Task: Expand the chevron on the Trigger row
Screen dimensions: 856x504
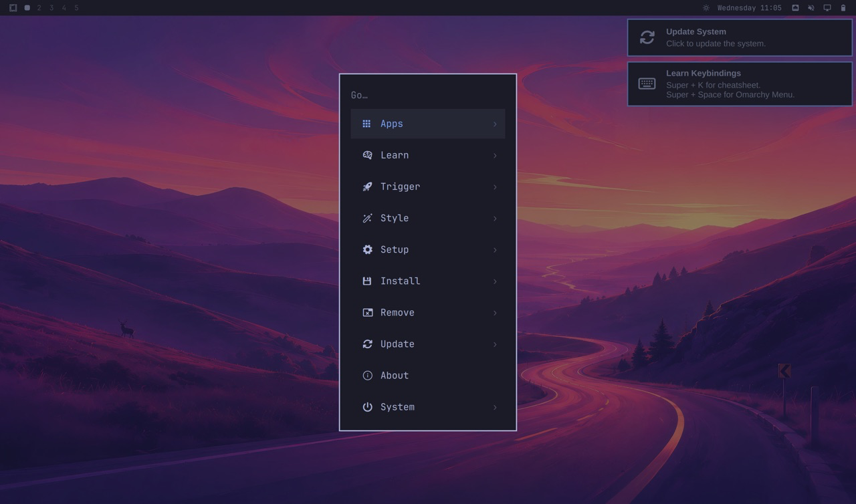Action: coord(495,186)
